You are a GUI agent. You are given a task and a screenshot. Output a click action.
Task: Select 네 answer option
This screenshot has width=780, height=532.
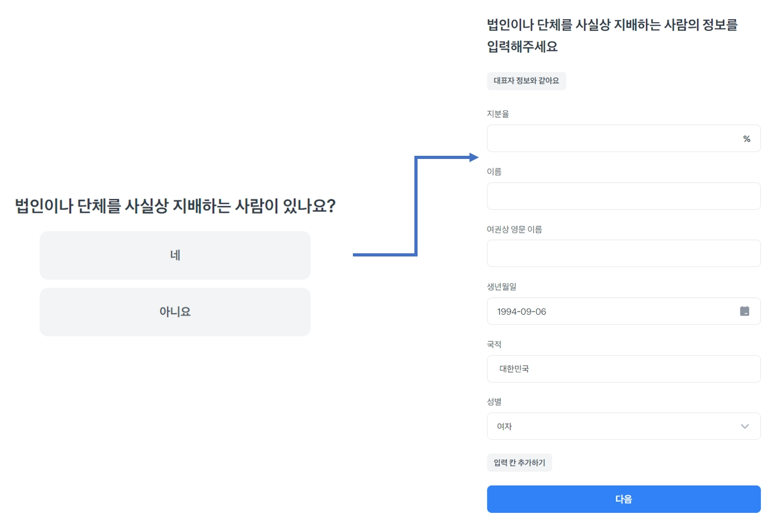click(x=175, y=255)
